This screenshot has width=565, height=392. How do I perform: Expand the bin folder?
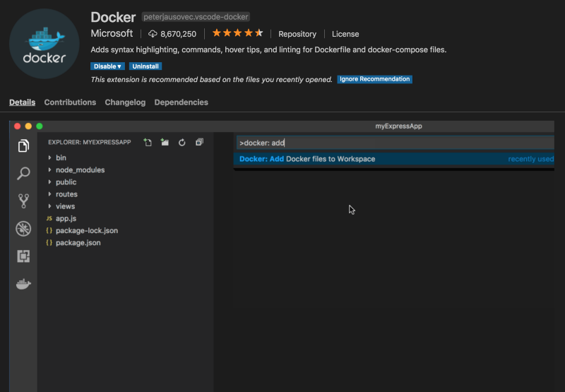click(x=60, y=158)
